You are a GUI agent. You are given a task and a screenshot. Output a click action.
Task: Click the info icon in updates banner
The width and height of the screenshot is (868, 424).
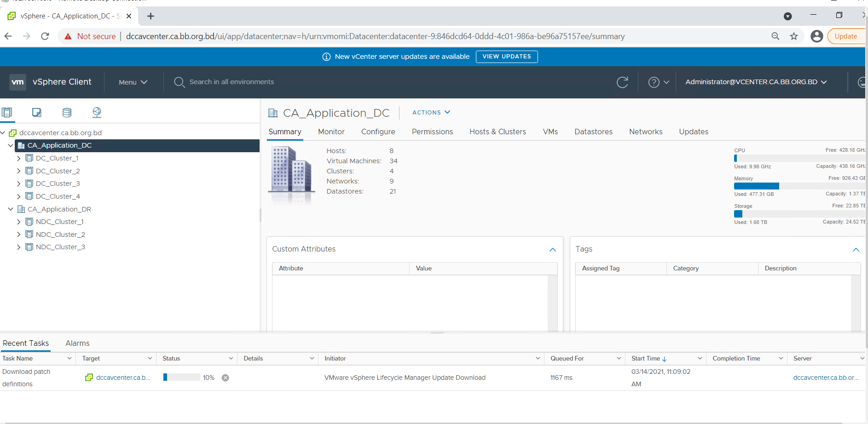click(326, 57)
